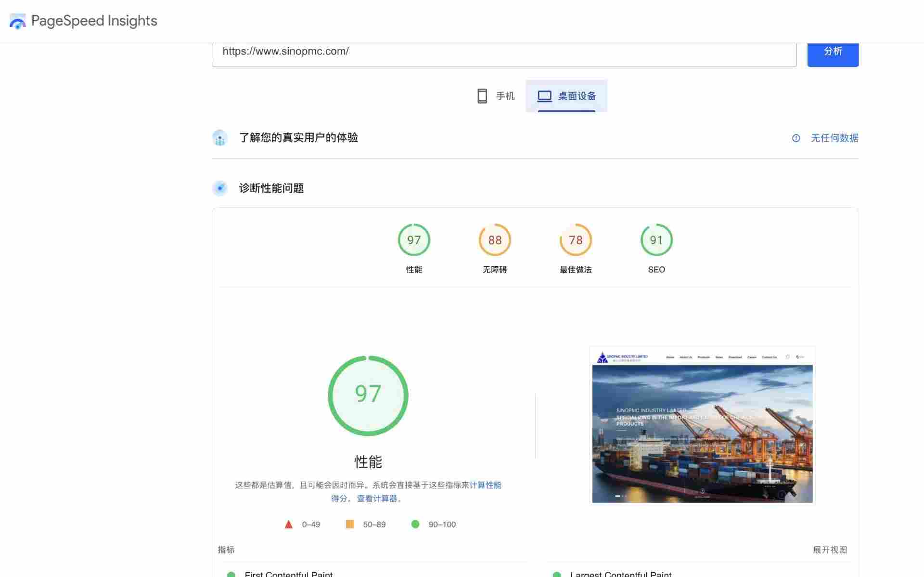
Task: Click the 诊断性能问题 lab data icon
Action: tap(219, 188)
